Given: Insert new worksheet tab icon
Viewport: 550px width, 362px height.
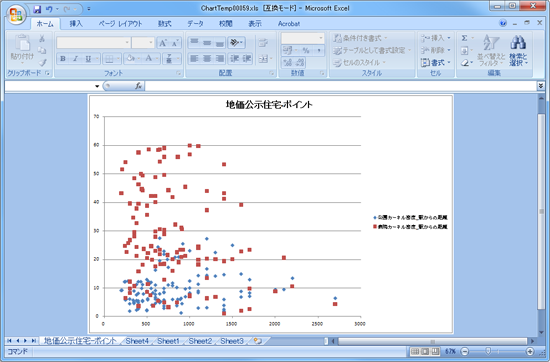Looking at the screenshot, I should (x=258, y=341).
